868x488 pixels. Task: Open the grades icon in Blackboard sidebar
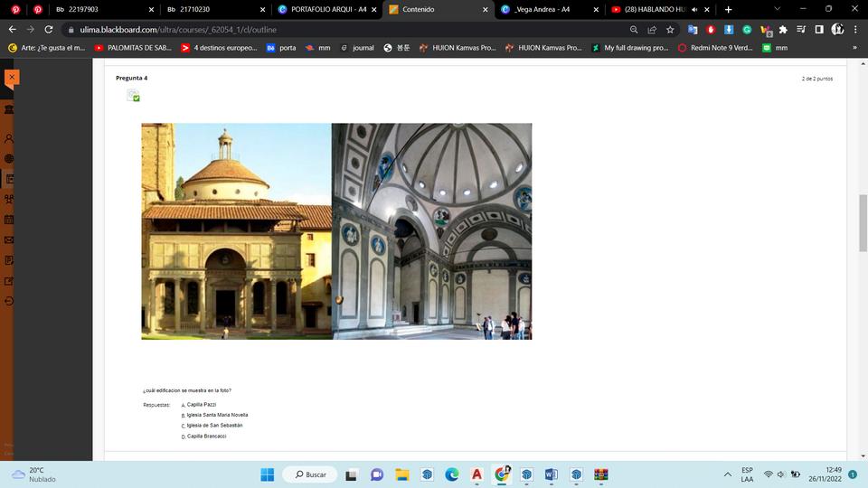pos(9,260)
